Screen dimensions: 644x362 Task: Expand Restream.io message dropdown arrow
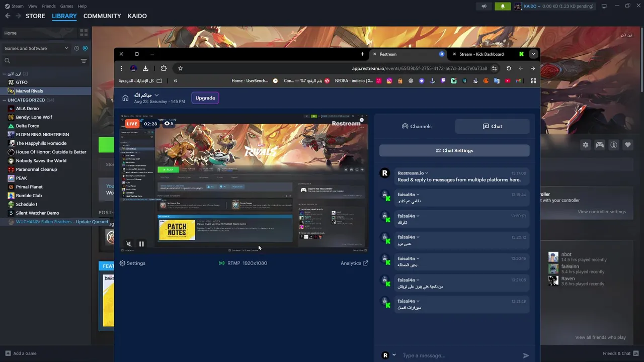[427, 173]
